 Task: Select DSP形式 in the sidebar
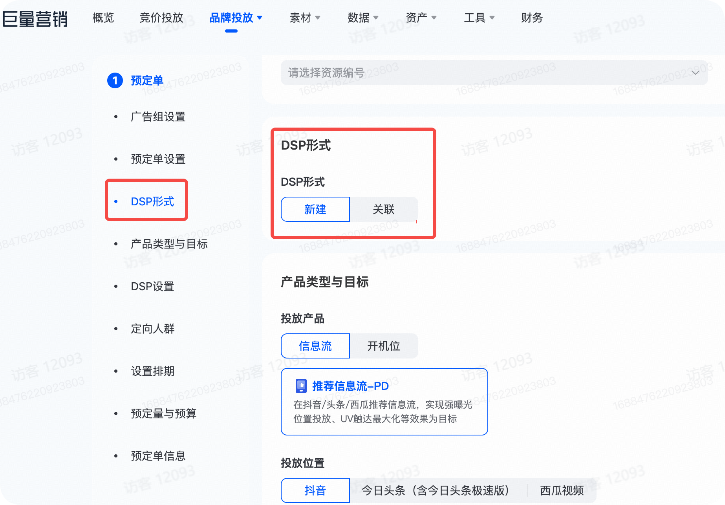pos(152,201)
